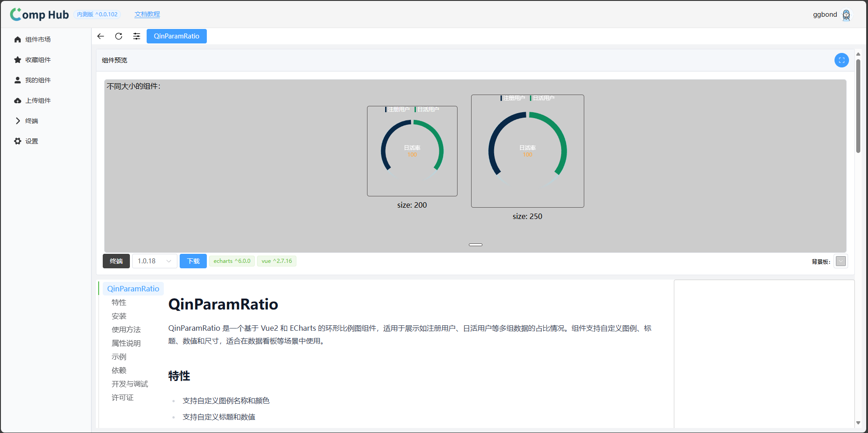Click the refresh icon in toolbar
The height and width of the screenshot is (433, 868).
click(119, 36)
